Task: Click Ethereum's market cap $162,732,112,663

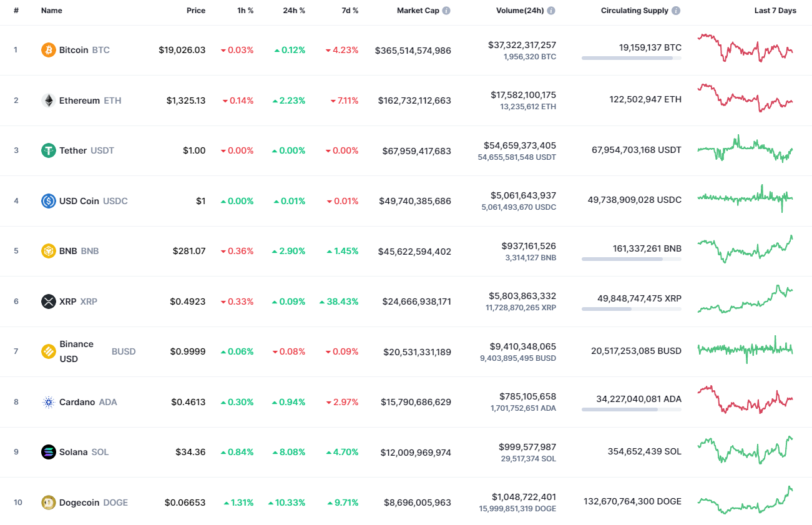Action: tap(414, 101)
